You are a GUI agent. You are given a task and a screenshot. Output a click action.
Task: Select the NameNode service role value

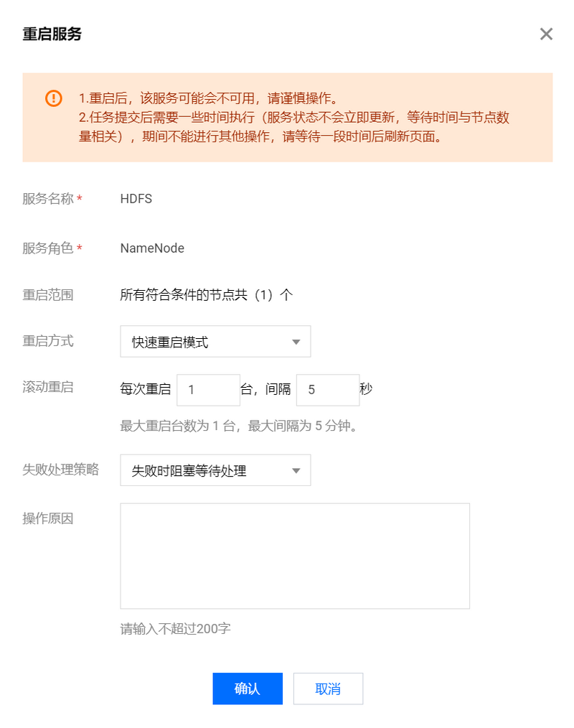click(x=152, y=248)
